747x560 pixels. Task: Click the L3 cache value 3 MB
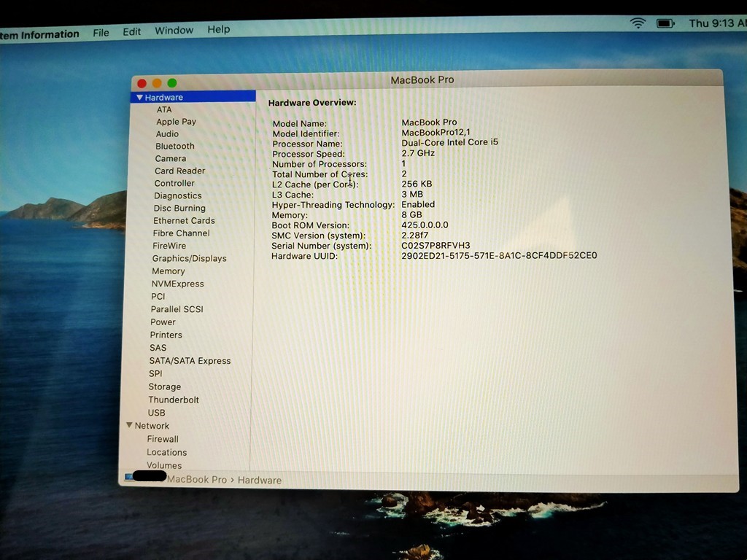tap(412, 194)
